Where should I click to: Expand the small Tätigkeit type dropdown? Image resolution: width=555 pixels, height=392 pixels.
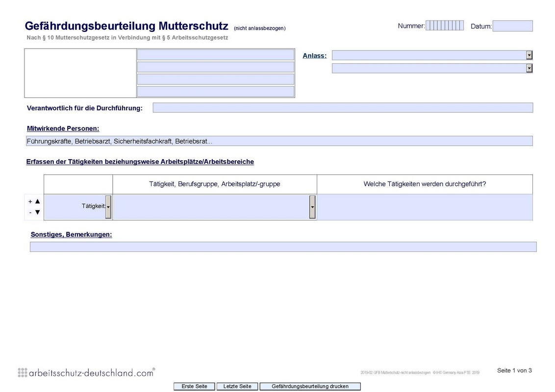pos(108,207)
